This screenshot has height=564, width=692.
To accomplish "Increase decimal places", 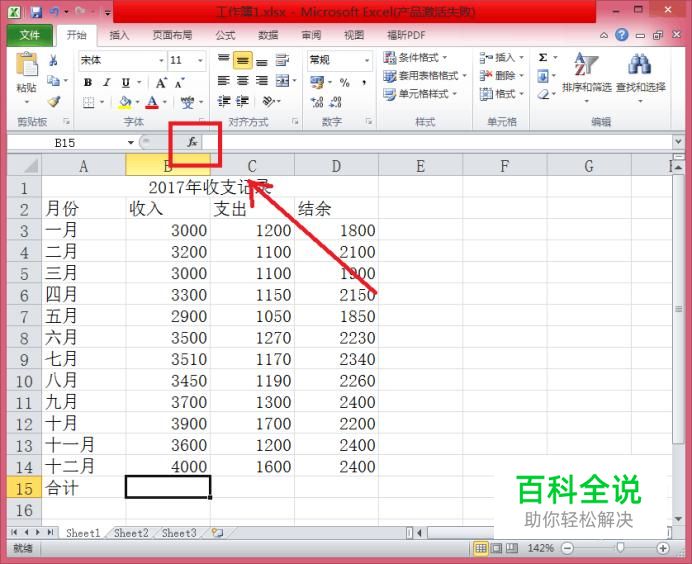I will [317, 102].
